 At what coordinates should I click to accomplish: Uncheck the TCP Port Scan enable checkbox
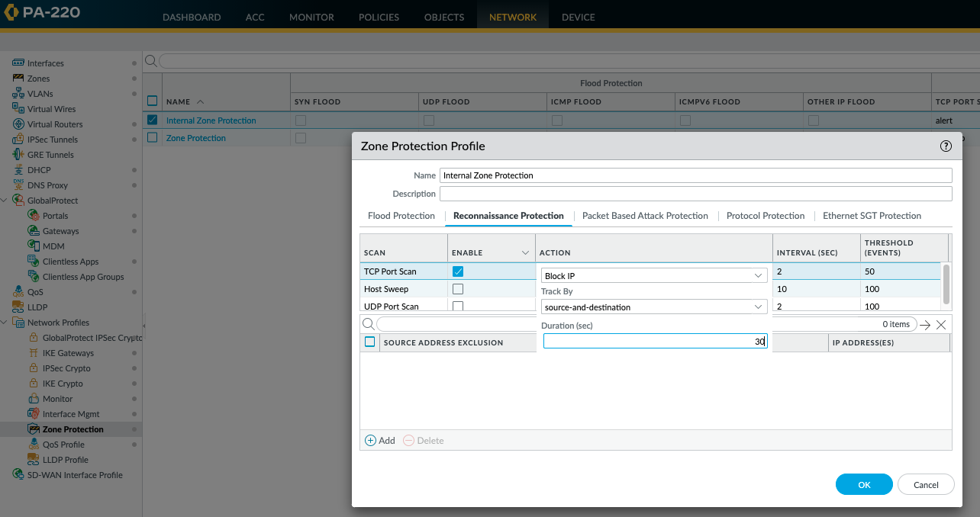[x=457, y=271]
